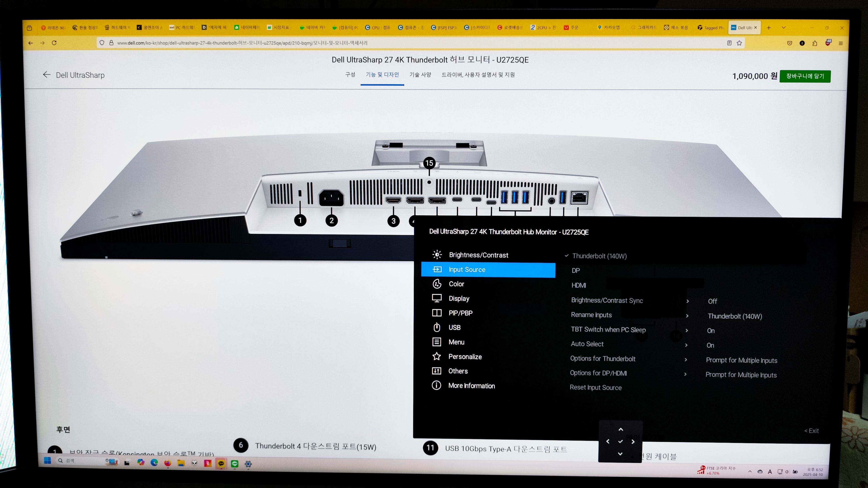Screen dimensions: 868x488
Task: Open File Explorer from the taskbar
Action: (x=181, y=463)
